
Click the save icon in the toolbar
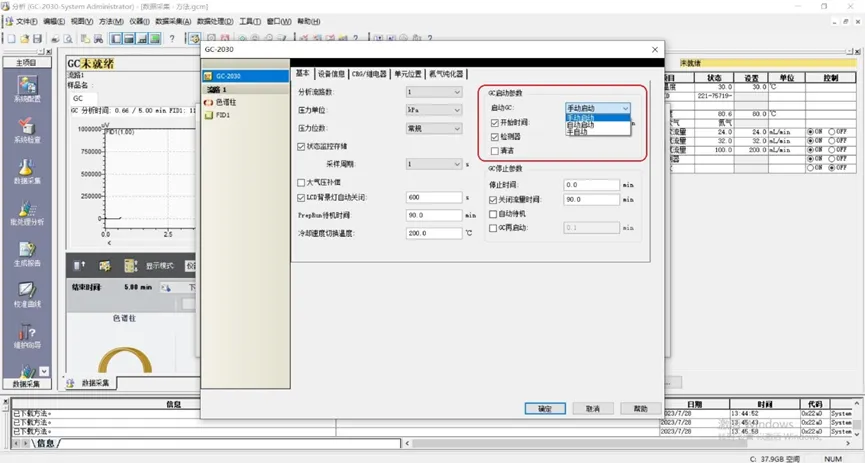(38, 39)
